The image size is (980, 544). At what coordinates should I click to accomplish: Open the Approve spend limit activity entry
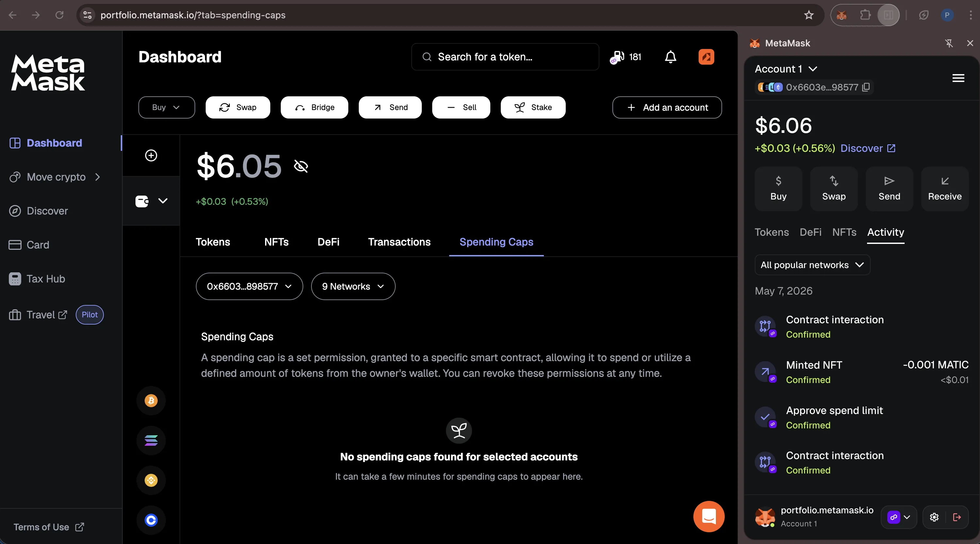pos(862,418)
